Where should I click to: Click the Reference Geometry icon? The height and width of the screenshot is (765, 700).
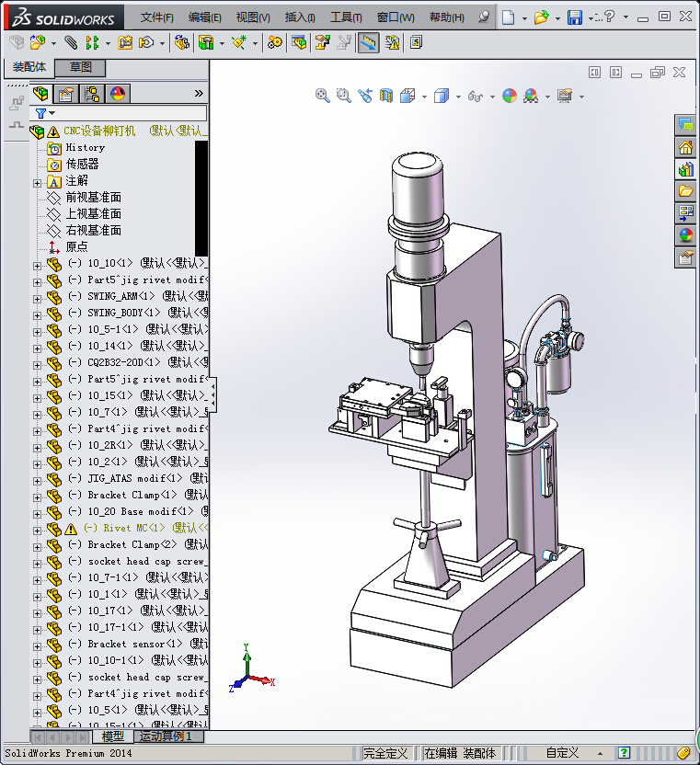(239, 43)
